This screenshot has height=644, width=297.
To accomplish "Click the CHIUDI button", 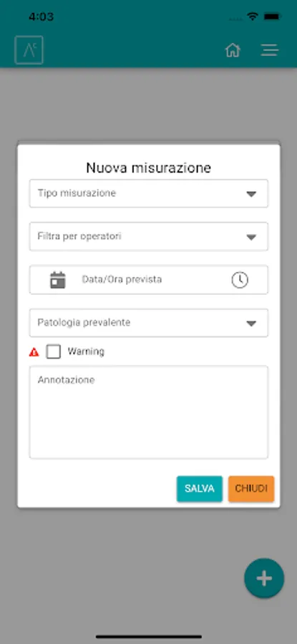I will click(x=251, y=489).
